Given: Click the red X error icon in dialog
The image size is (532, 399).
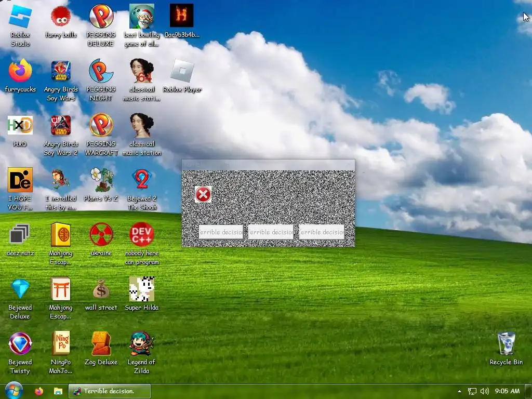Looking at the screenshot, I should (203, 194).
